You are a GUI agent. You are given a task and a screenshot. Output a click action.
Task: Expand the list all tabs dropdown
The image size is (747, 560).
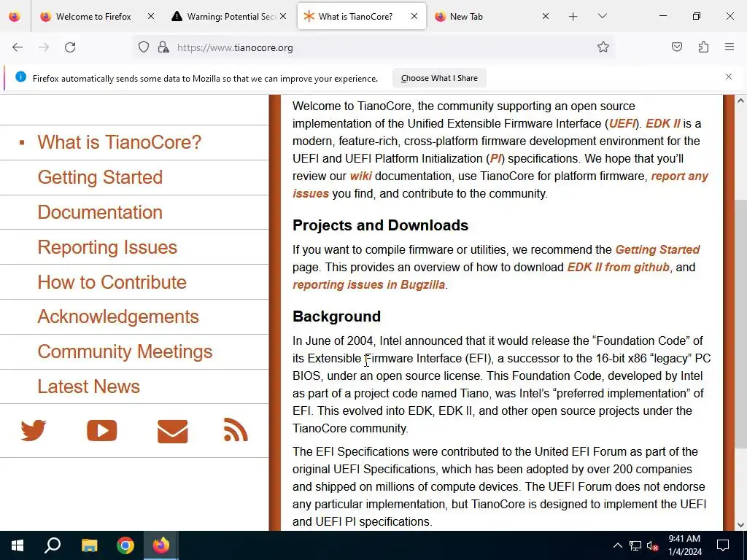(603, 17)
